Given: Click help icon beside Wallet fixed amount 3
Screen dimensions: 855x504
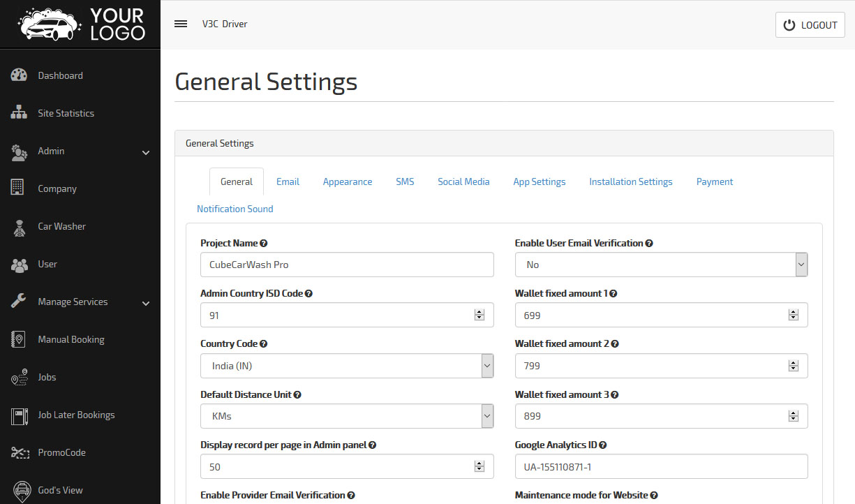Looking at the screenshot, I should point(615,394).
